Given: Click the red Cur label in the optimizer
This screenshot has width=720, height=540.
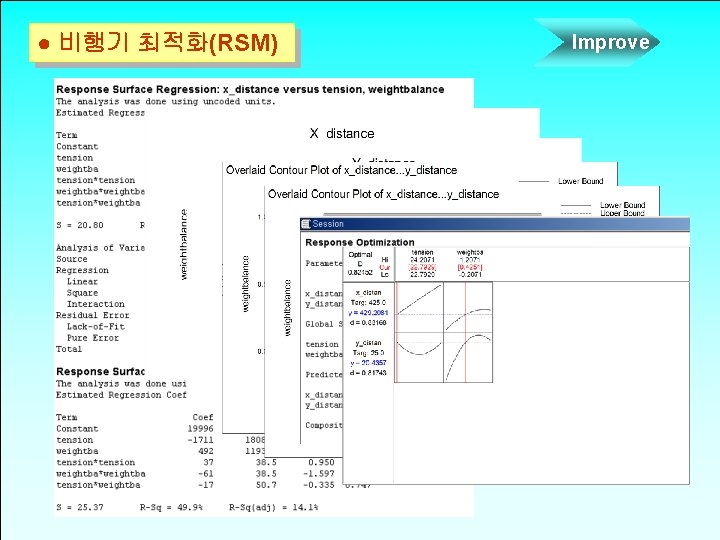Looking at the screenshot, I should pos(384,267).
